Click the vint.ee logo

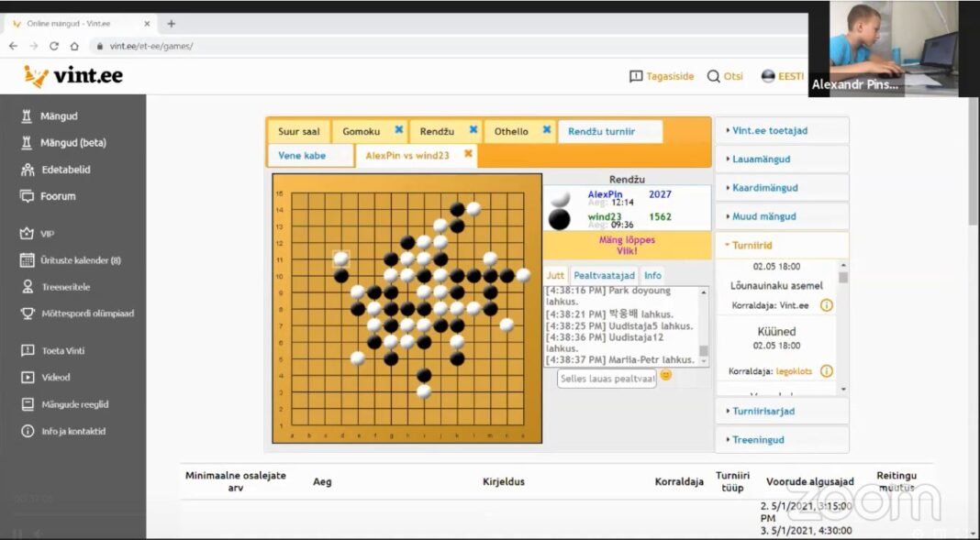72,76
